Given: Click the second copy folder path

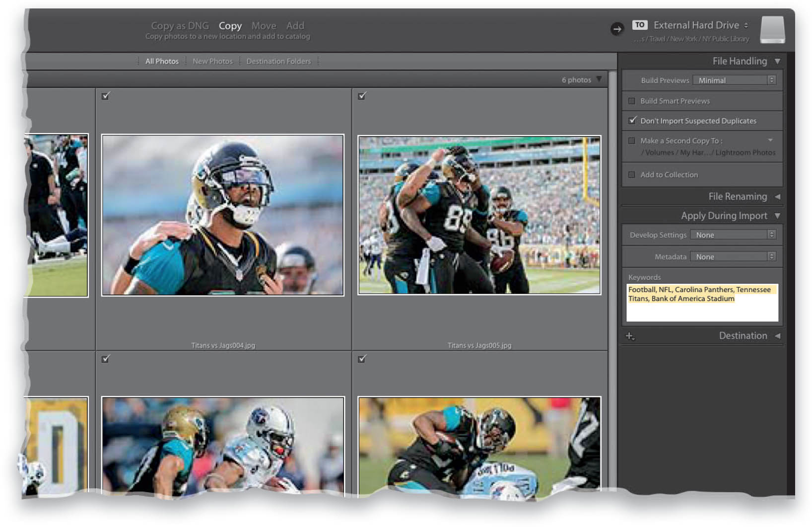Looking at the screenshot, I should pyautogui.click(x=708, y=152).
